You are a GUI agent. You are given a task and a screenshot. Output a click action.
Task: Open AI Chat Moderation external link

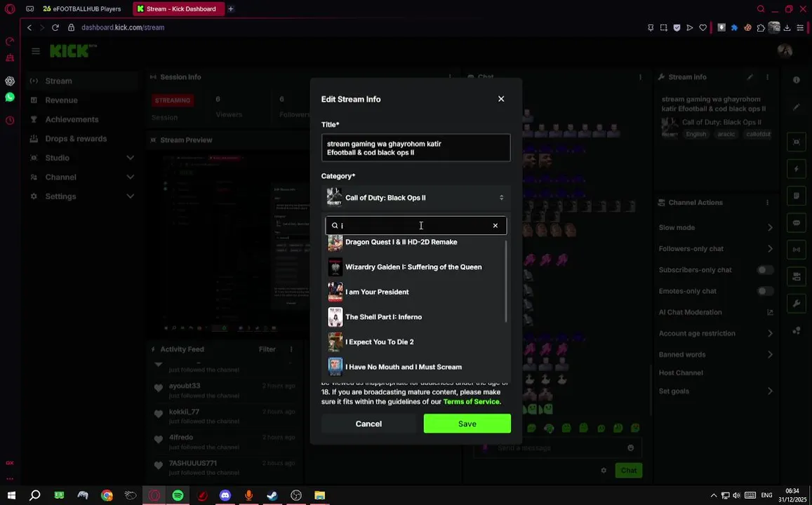770,313
